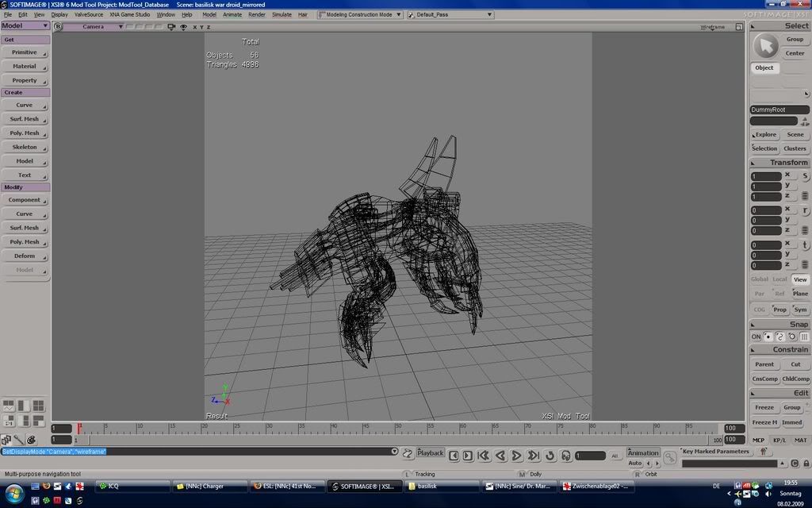Enable Global transform mode
This screenshot has height=508, width=812.
(759, 279)
